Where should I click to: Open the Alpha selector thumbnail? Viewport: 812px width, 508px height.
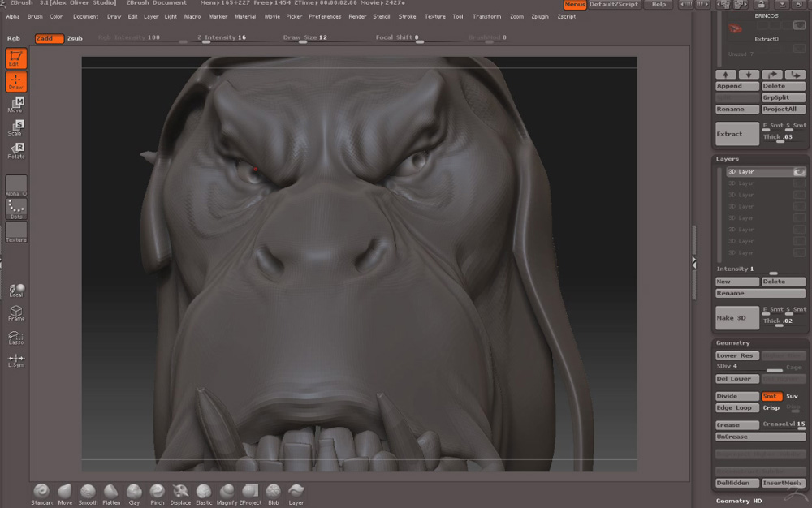point(16,185)
